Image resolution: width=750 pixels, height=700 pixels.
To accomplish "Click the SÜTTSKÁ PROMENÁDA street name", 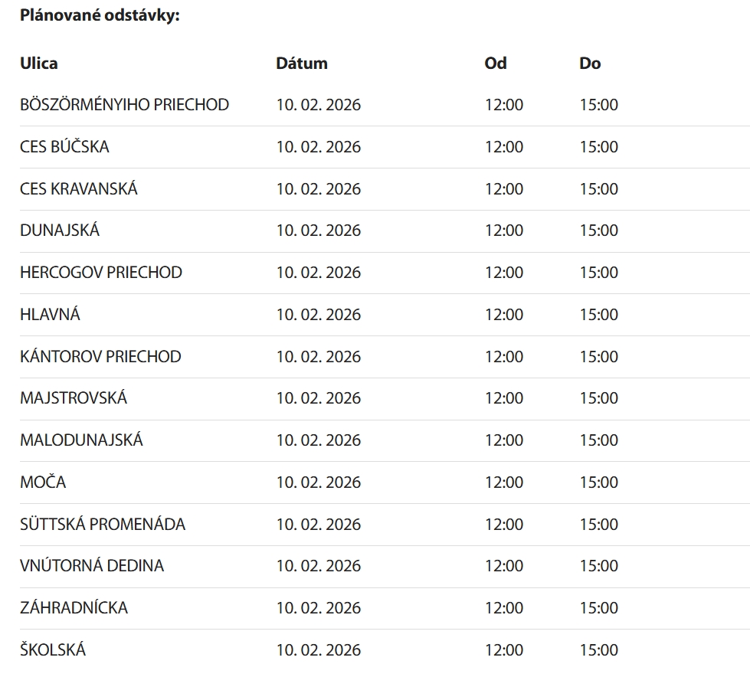I will click(x=103, y=525).
